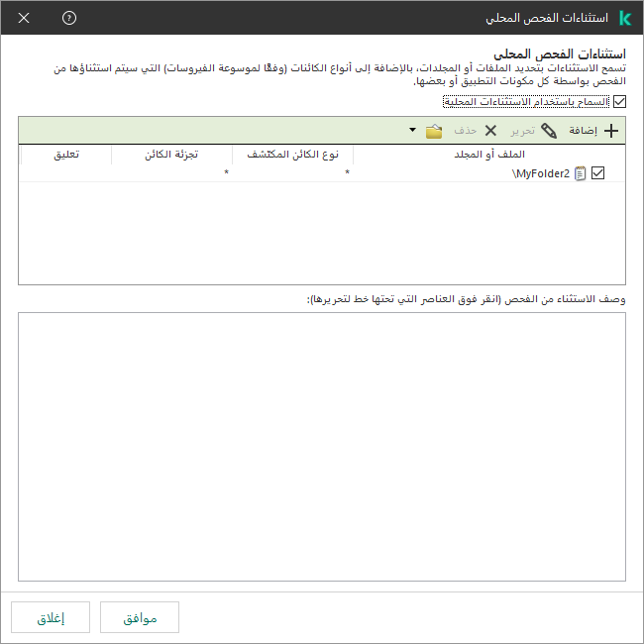Viewport: 644px width, 644px height.
Task: Open the help question mark icon
Action: point(68,19)
